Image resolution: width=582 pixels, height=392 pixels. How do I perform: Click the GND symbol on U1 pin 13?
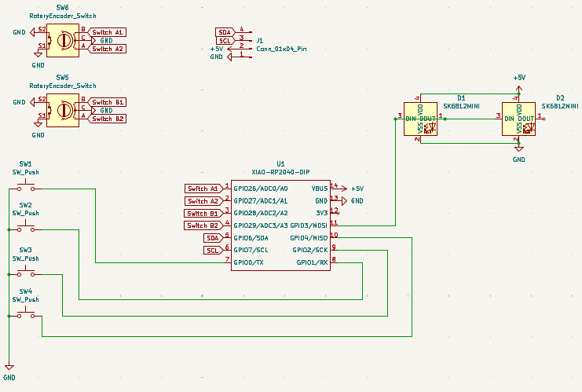point(344,201)
